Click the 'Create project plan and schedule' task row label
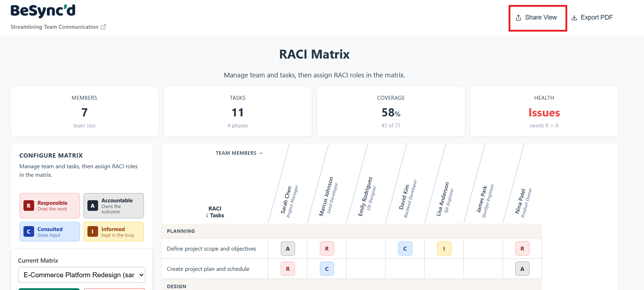 (208, 269)
